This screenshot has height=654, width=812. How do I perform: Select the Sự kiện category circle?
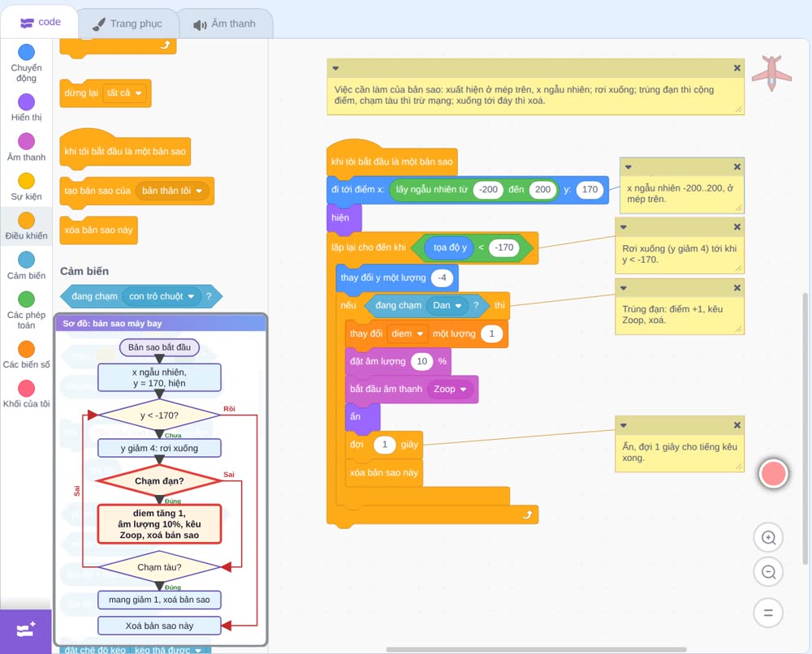27,181
